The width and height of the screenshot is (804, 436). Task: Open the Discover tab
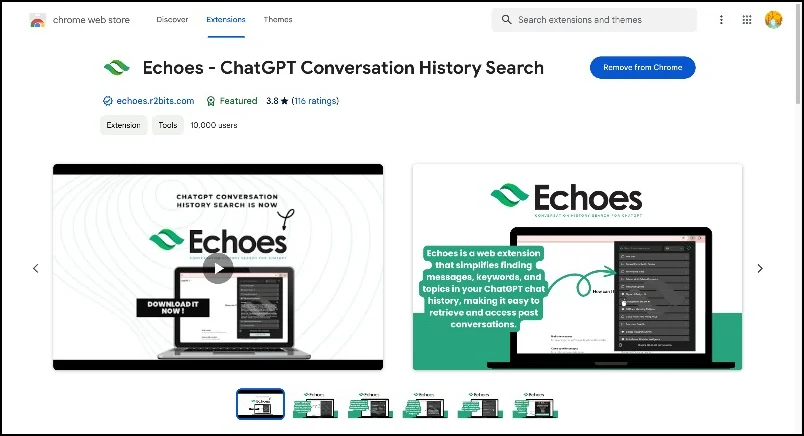(x=172, y=19)
